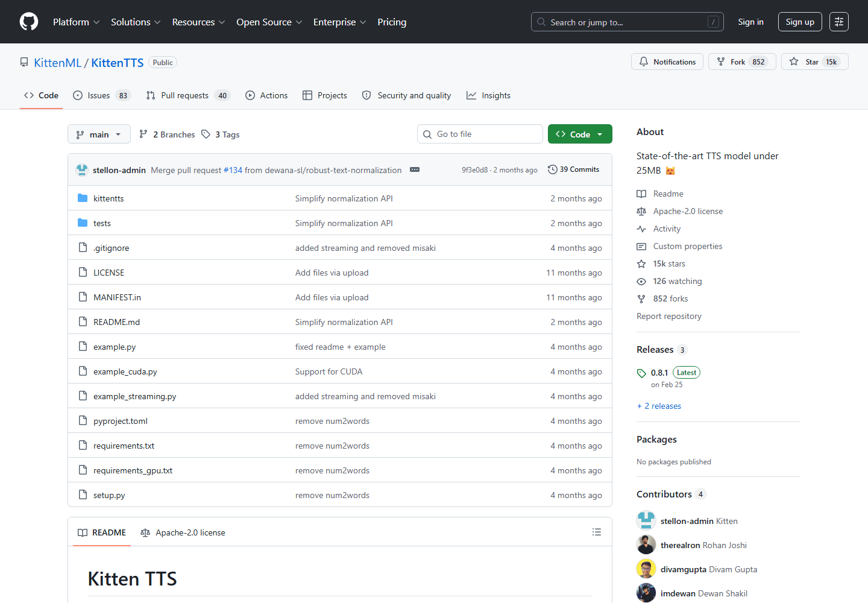Image resolution: width=868 pixels, height=603 pixels.
Task: Open the 39 Commits history link
Action: click(x=573, y=169)
